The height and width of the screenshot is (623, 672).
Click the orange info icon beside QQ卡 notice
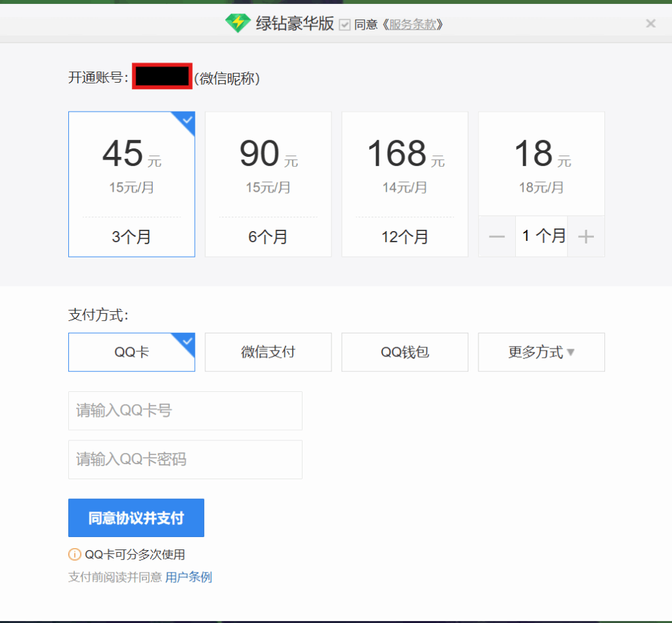coord(75,555)
